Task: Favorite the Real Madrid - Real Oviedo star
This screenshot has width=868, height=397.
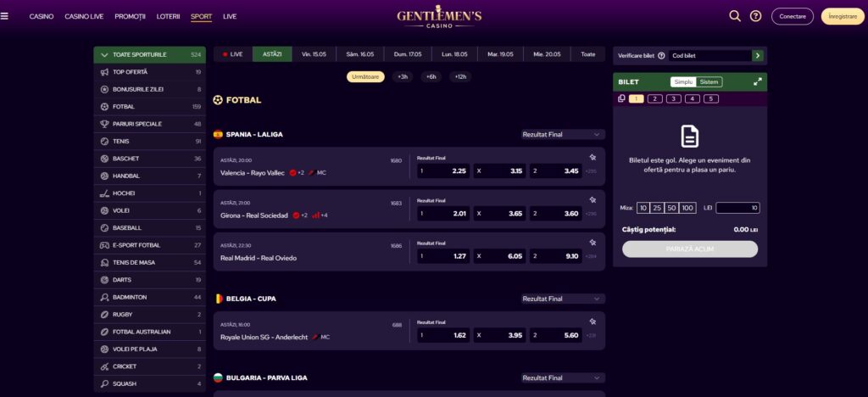Action: coord(593,243)
